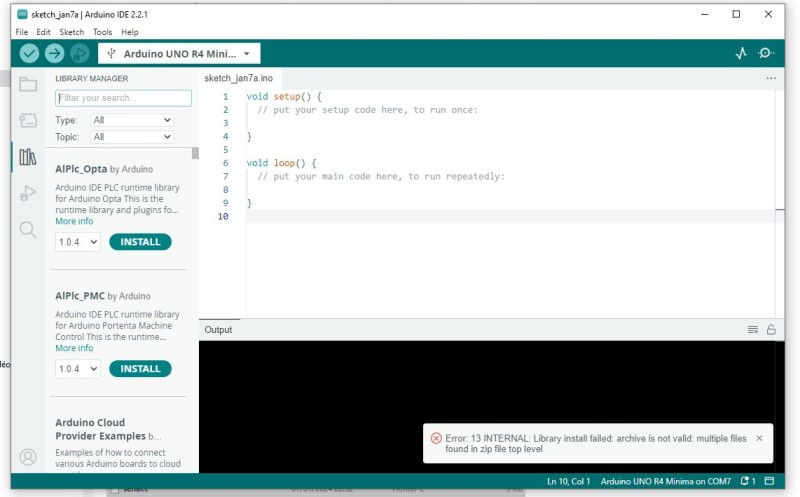Screen dimensions: 800x497
Task: Open the Topic filter dropdown
Action: tap(132, 137)
